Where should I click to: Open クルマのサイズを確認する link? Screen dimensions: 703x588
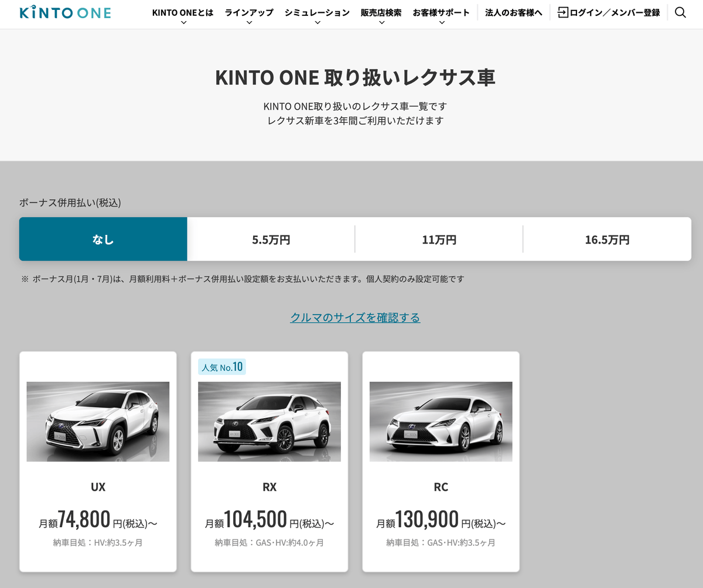coord(355,317)
